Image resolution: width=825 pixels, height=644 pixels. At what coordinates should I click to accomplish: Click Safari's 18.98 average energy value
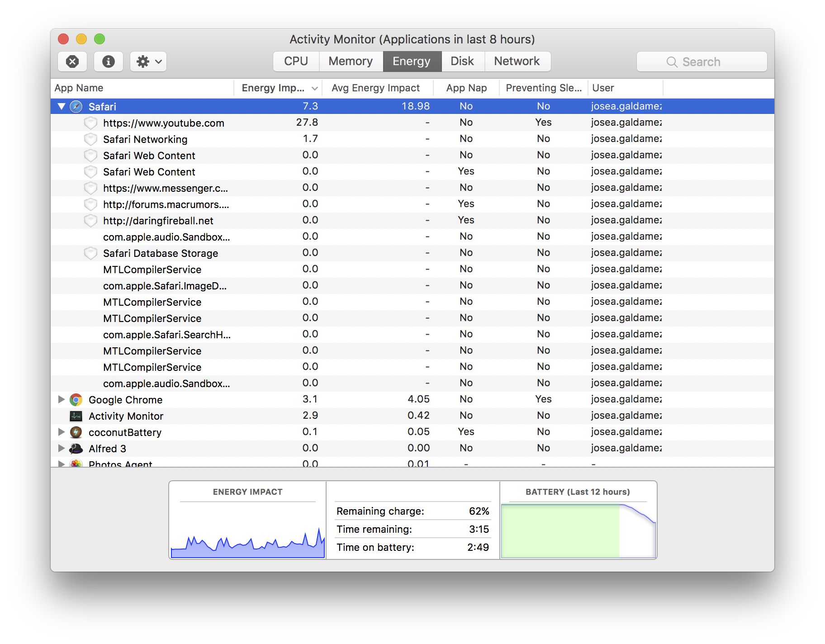pos(416,106)
